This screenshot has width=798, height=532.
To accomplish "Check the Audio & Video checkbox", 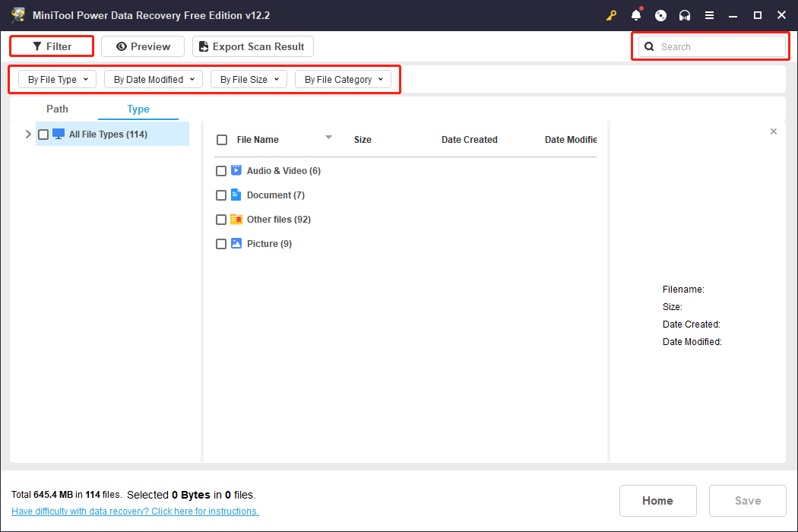I will 221,171.
